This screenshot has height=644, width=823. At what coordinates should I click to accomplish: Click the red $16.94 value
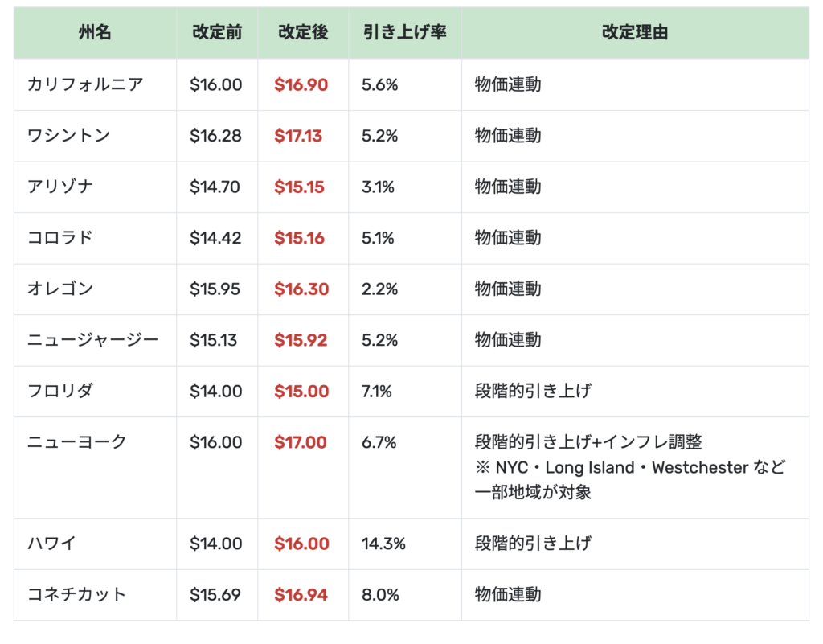[x=301, y=595]
